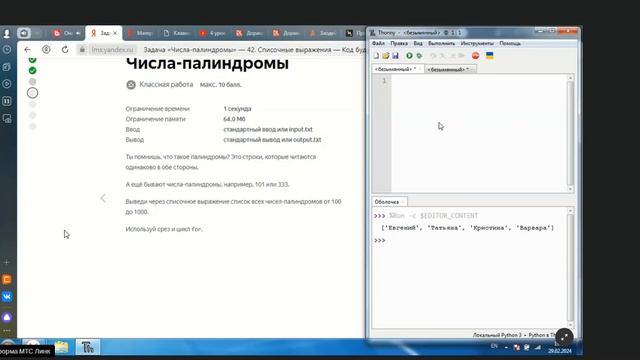Open the play-circle icon in browser sidebar
This screenshot has height=360, width=640.
[7, 84]
